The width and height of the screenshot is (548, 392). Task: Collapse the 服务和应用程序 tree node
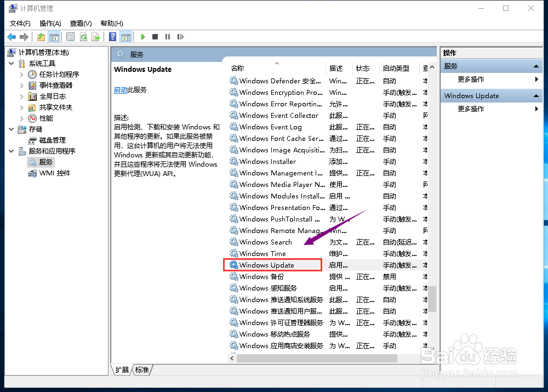click(x=11, y=151)
